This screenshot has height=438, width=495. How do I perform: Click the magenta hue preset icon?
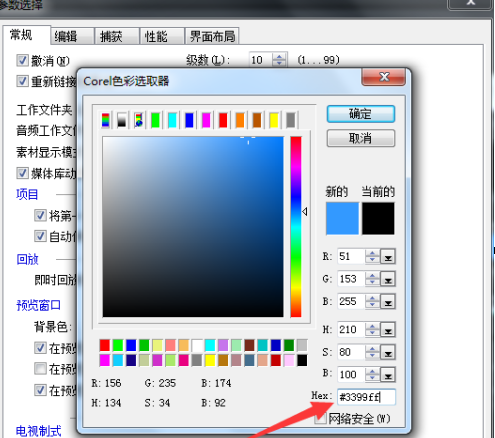(206, 120)
